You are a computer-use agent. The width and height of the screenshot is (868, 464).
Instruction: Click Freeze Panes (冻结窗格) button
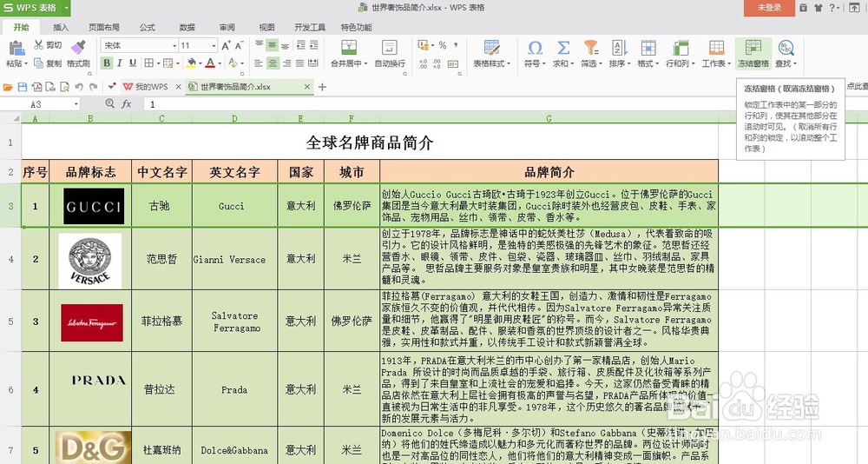pyautogui.click(x=753, y=54)
